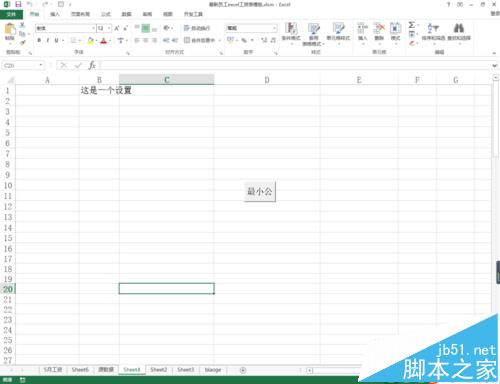Click the Insert Function fx icon
This screenshot has height=384, width=500.
pyautogui.click(x=92, y=65)
